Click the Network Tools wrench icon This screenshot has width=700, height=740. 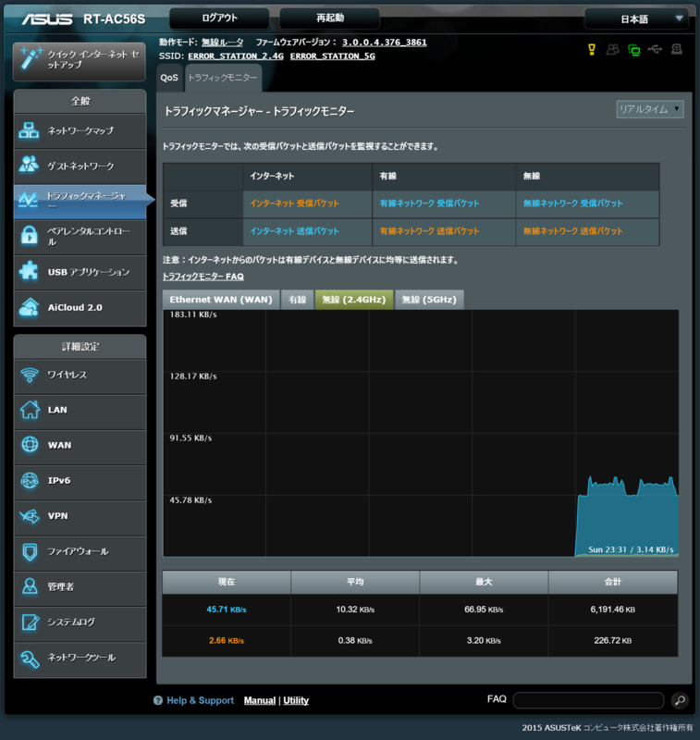(30, 658)
